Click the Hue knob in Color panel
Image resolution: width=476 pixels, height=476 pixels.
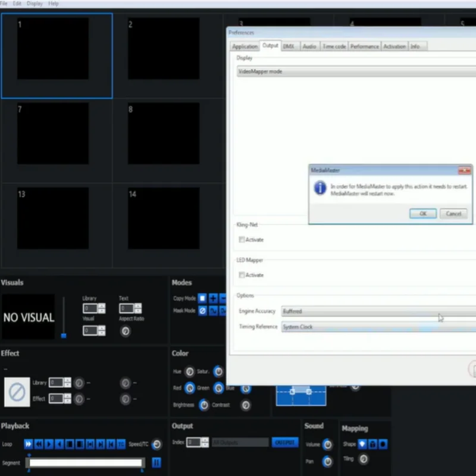point(190,371)
